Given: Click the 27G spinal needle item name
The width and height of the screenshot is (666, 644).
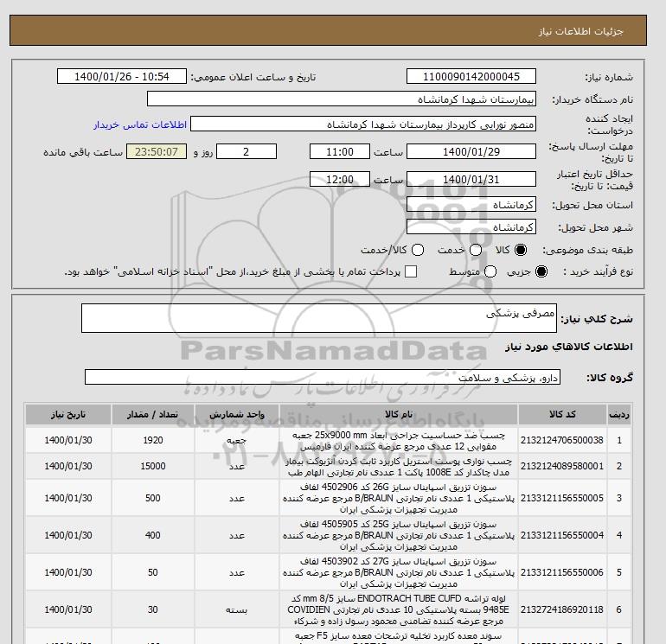Looking at the screenshot, I should pos(399,572).
